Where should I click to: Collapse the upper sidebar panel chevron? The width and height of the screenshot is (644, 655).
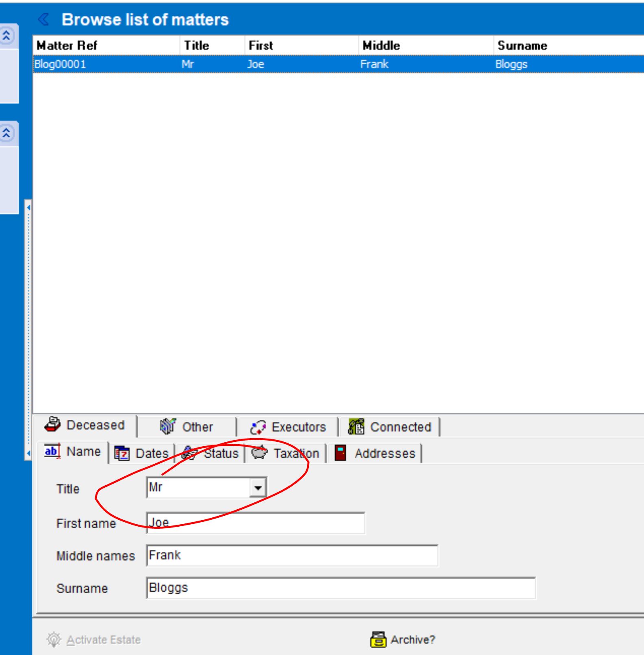point(7,36)
